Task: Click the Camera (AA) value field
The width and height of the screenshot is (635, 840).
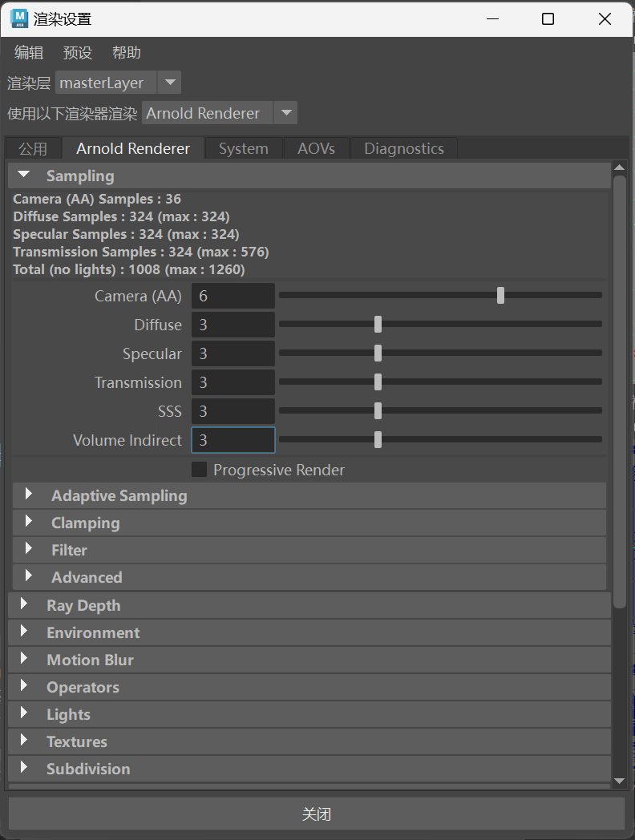Action: point(233,296)
